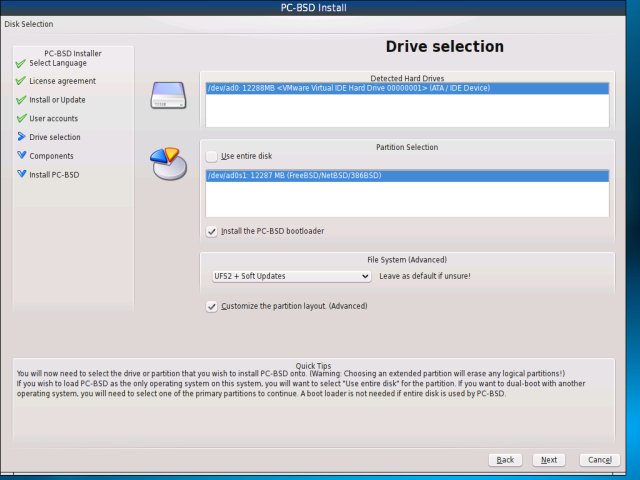Screen dimensions: 640x480
Task: Click the User accounts green checkmark icon
Action: [x=20, y=119]
